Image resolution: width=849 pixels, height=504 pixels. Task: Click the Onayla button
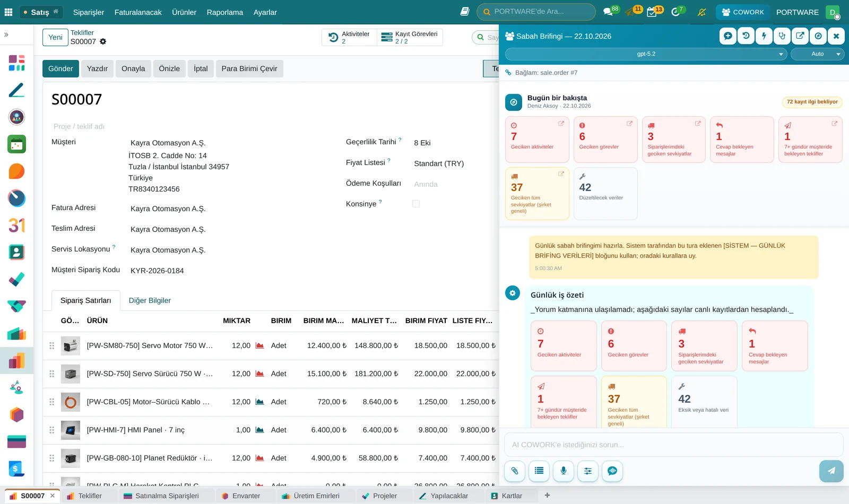(133, 68)
